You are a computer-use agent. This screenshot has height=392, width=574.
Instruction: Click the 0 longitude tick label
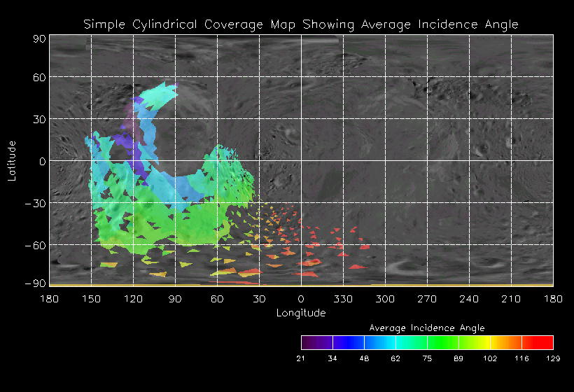301,300
